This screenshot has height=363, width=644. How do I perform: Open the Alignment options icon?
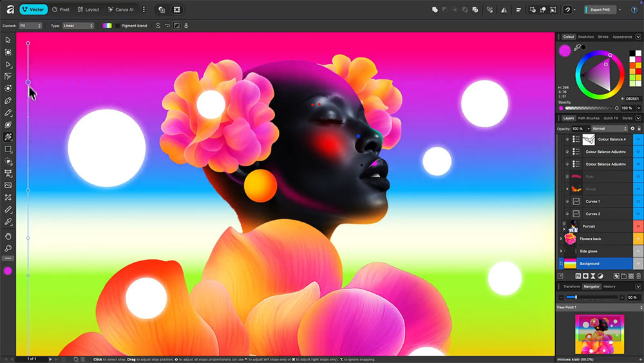click(518, 10)
